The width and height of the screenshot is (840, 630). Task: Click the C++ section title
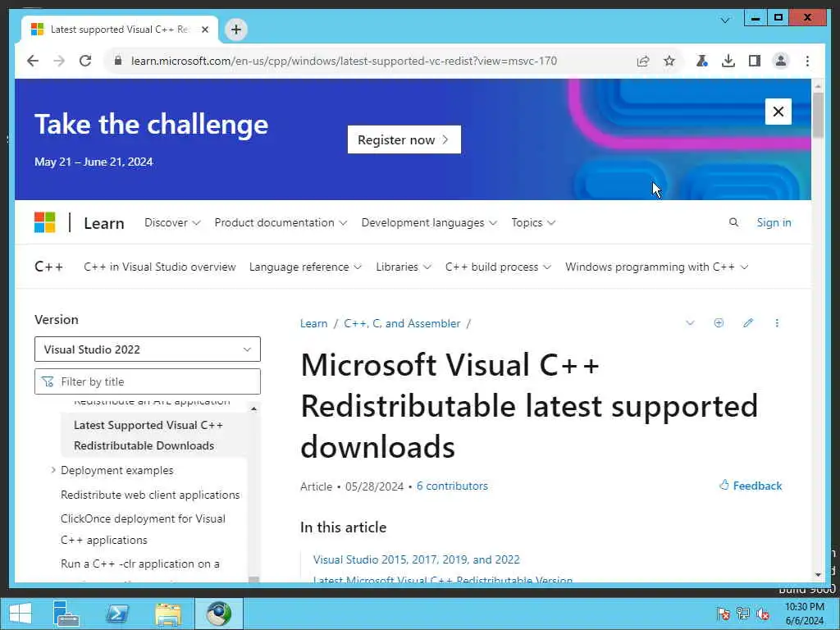(x=48, y=267)
